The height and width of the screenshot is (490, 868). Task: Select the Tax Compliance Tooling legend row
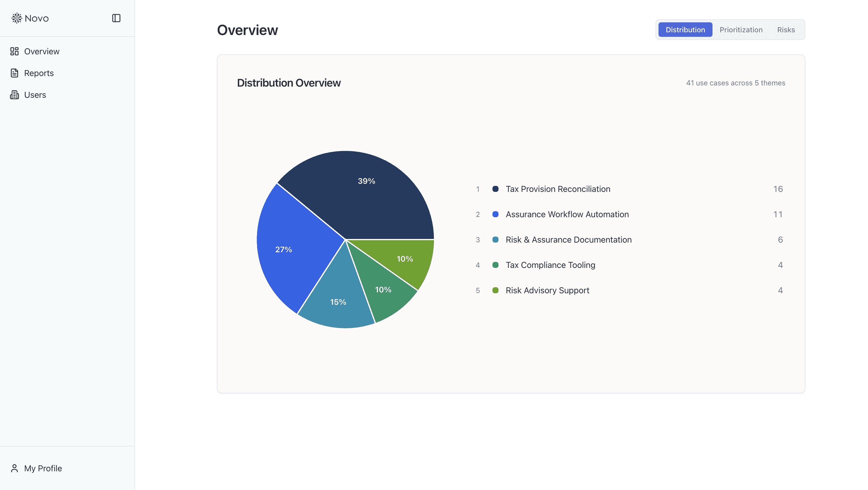pyautogui.click(x=550, y=265)
